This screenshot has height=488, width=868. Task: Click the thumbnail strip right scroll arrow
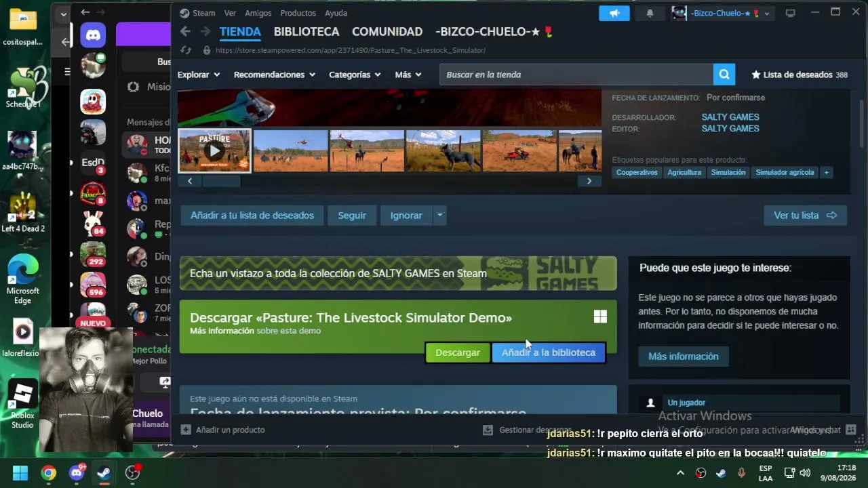tap(589, 181)
